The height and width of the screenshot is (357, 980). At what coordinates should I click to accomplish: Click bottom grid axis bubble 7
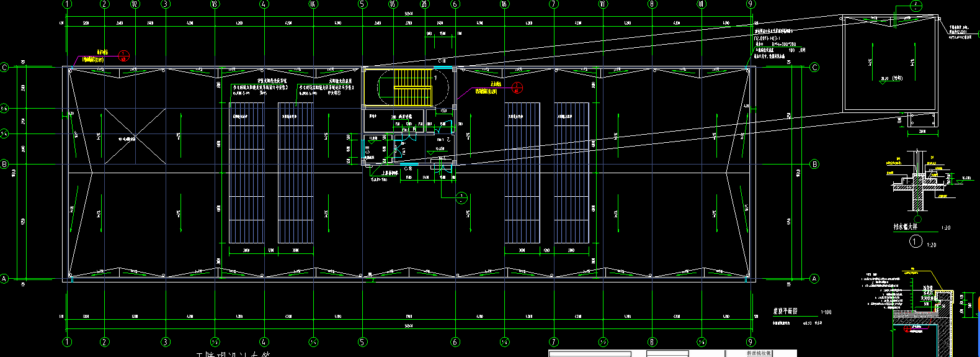tap(554, 341)
